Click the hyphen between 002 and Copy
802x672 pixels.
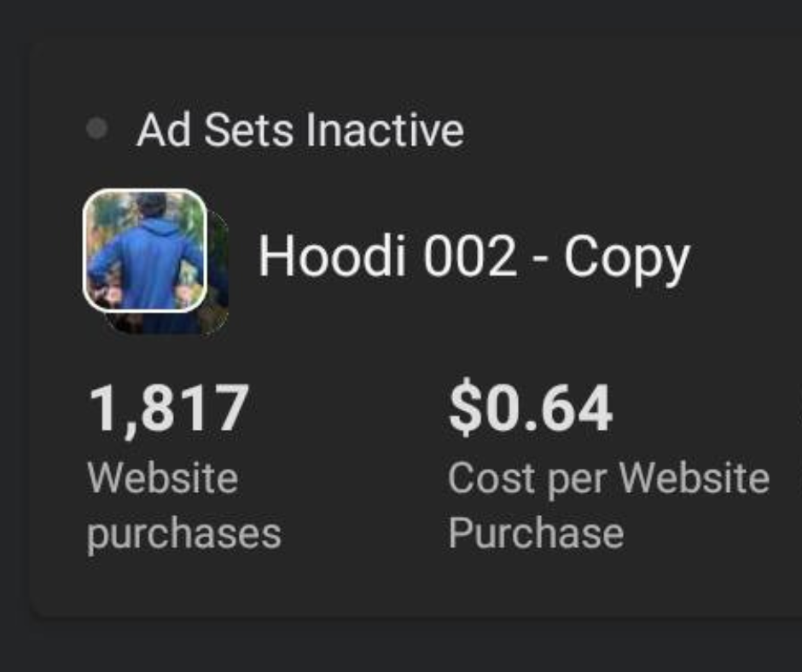pyautogui.click(x=540, y=260)
